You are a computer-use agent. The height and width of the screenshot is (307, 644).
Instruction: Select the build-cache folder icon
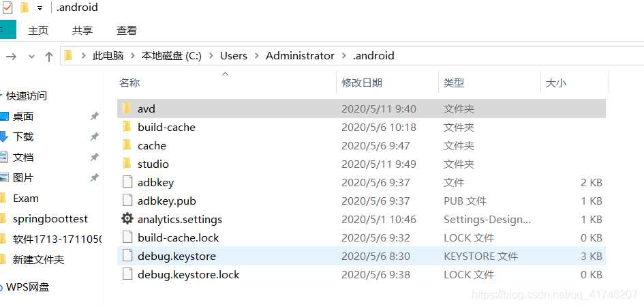click(x=126, y=127)
